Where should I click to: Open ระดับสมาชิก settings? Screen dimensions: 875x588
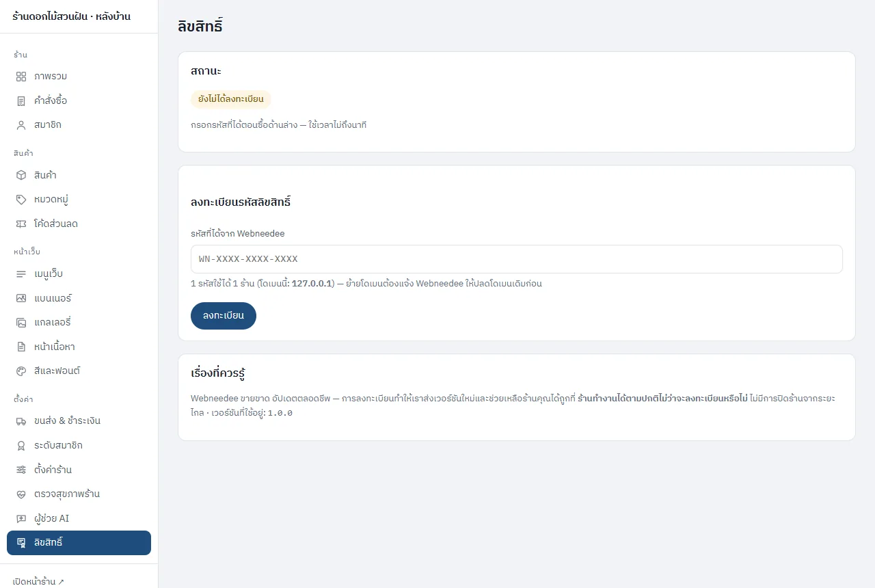(x=79, y=445)
